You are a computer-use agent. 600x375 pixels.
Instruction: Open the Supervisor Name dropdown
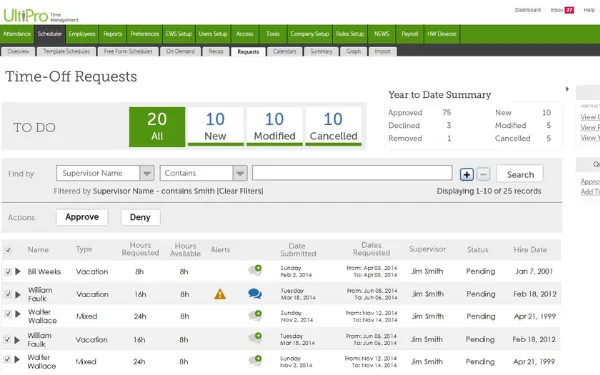coord(105,173)
